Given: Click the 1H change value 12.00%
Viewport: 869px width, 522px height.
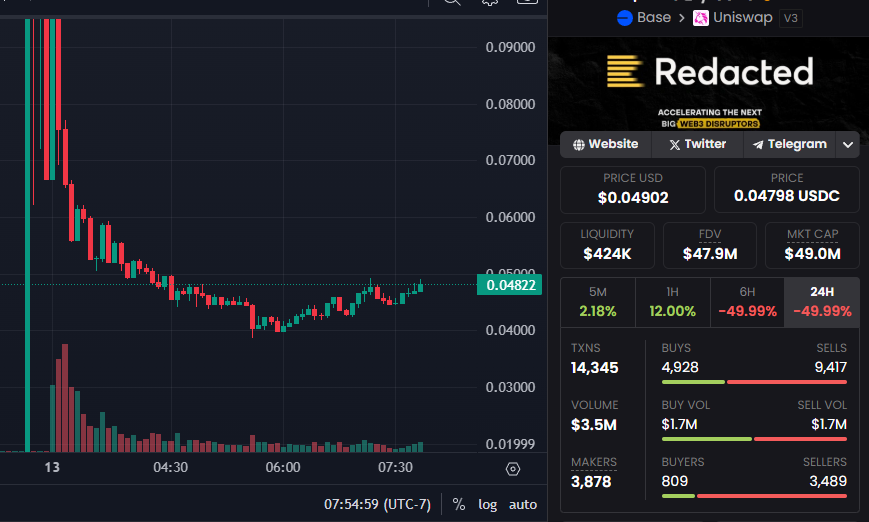Looking at the screenshot, I should (x=672, y=311).
